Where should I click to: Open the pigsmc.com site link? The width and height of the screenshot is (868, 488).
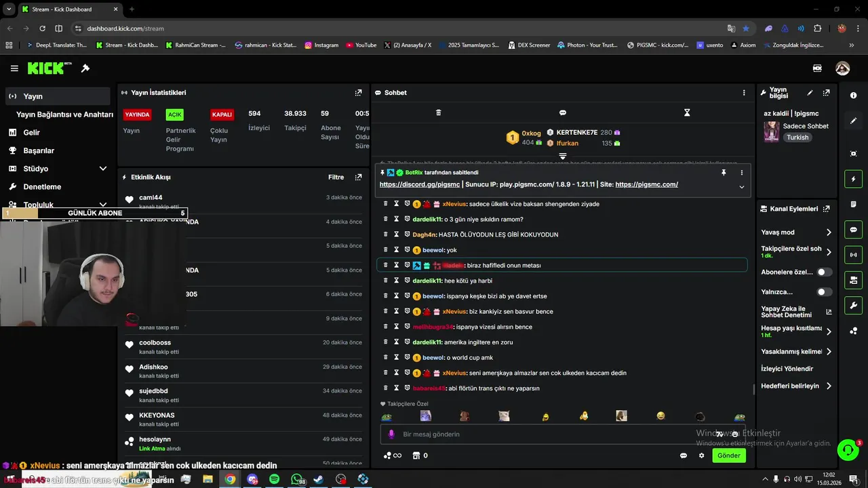[647, 184]
